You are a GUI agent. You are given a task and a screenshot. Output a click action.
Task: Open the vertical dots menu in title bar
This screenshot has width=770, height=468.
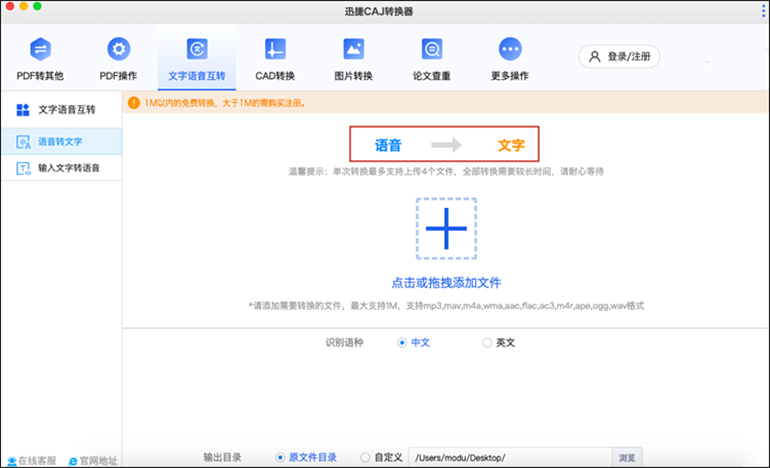763,11
